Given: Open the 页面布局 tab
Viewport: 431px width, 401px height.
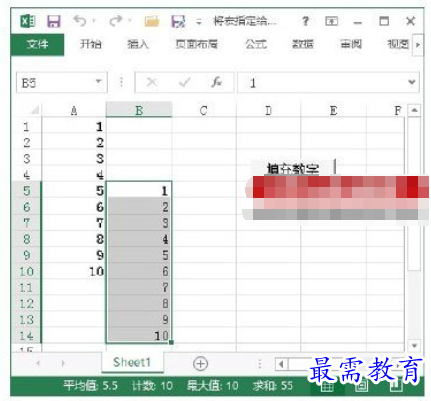Looking at the screenshot, I should pos(196,44).
